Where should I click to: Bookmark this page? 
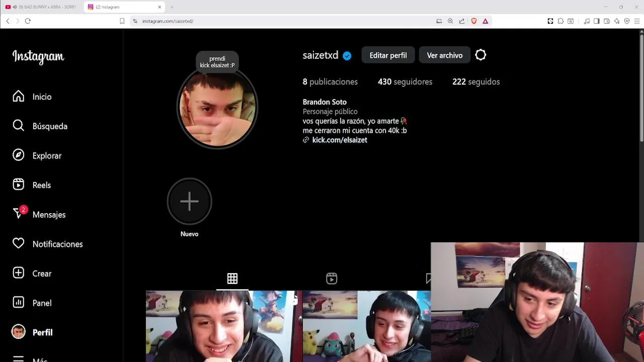pos(122,21)
